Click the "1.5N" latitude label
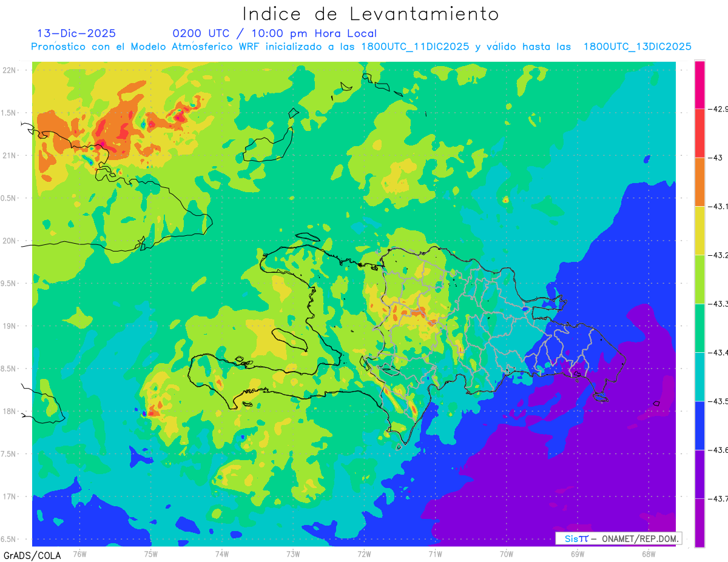The height and width of the screenshot is (562, 728). [x=9, y=113]
